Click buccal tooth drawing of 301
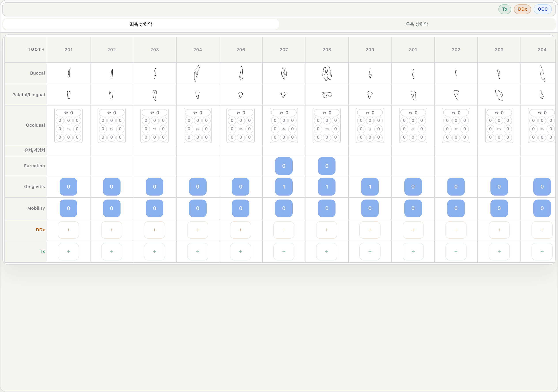 [413, 73]
